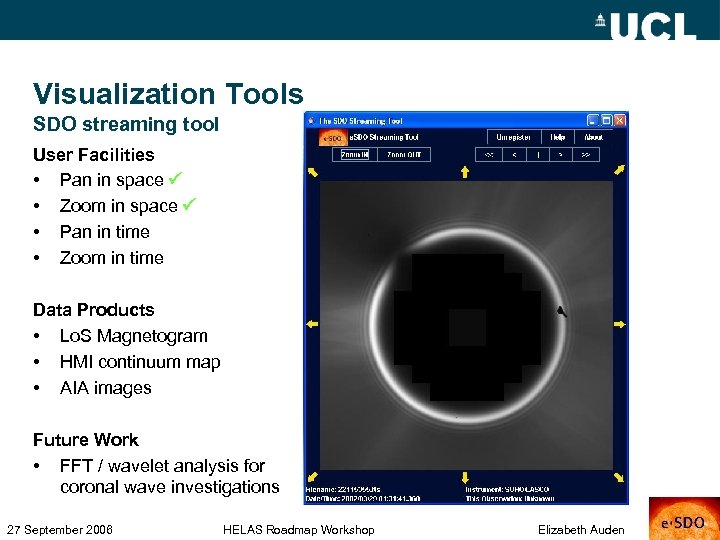Click the 'SDO streaming tool' subtitle
The image size is (720, 540).
tap(126, 124)
